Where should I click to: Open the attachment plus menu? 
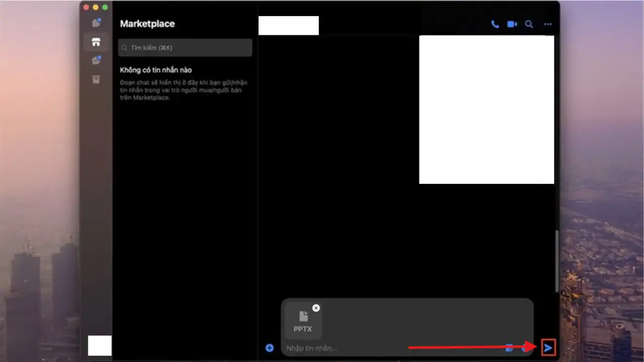click(269, 347)
